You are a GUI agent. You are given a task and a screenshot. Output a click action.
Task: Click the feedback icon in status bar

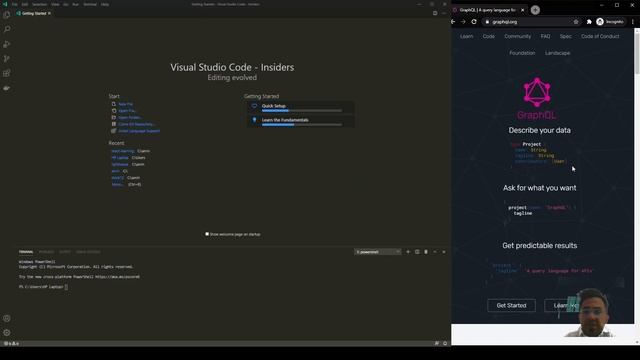(437, 343)
